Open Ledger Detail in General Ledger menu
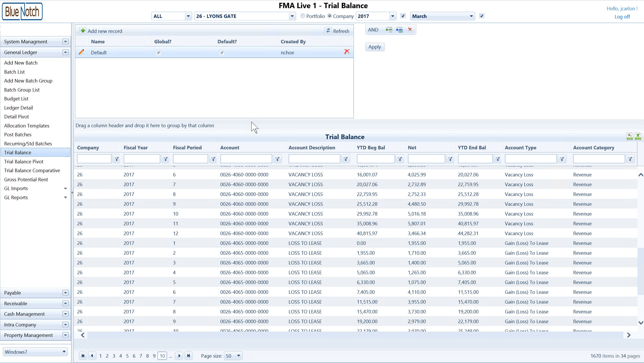The height and width of the screenshot is (363, 644). click(x=18, y=108)
